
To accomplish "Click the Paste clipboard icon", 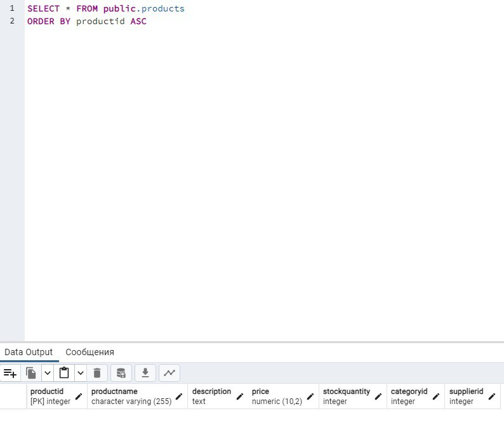I will pyautogui.click(x=64, y=373).
